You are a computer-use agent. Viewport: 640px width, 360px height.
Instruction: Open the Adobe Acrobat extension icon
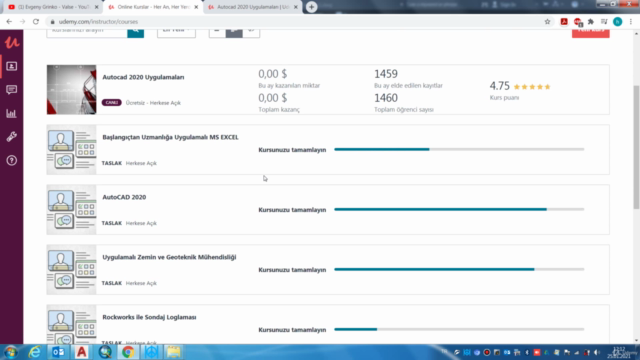[564, 22]
